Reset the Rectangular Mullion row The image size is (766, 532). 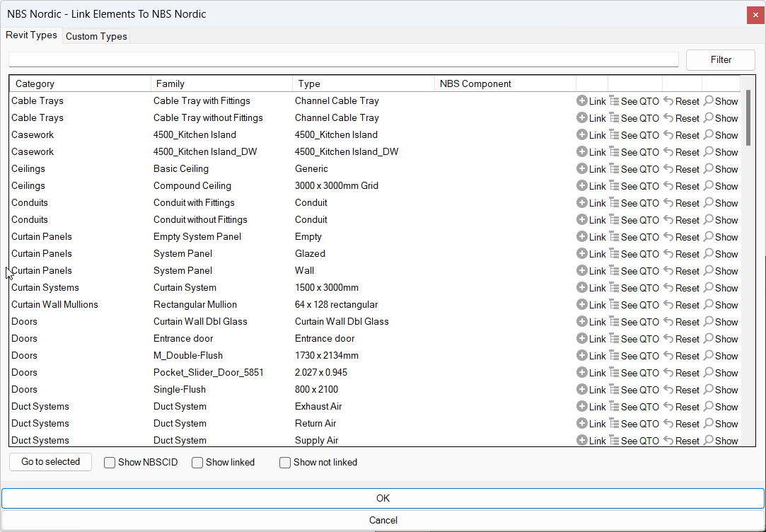coord(682,305)
